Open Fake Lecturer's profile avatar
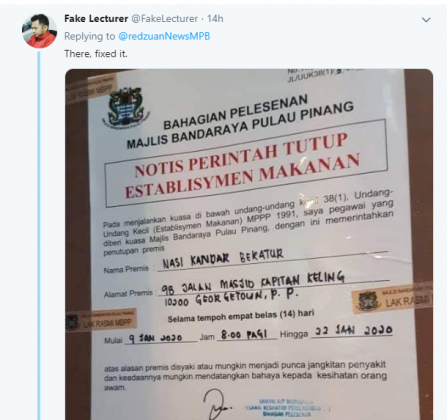The width and height of the screenshot is (447, 420). [39, 31]
